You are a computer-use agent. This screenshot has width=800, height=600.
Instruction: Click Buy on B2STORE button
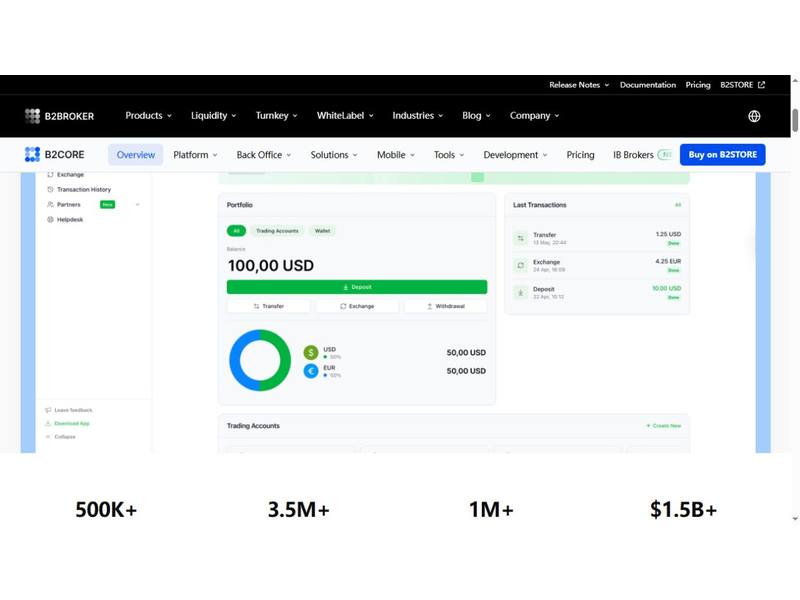click(x=722, y=155)
